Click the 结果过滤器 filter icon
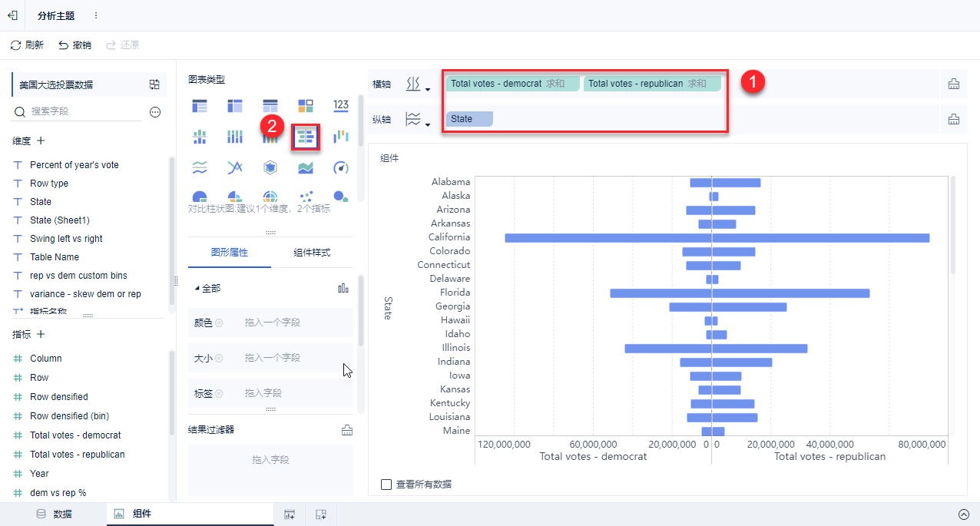 pyautogui.click(x=347, y=430)
